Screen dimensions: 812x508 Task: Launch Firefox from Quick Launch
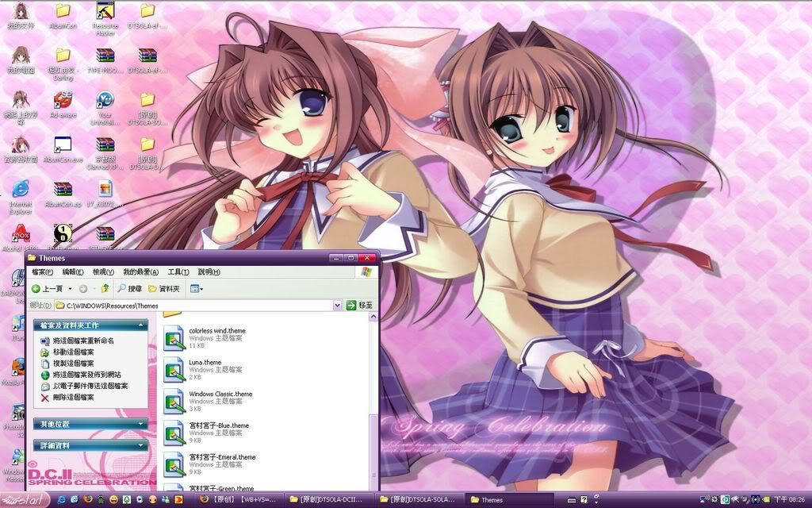coord(87,500)
